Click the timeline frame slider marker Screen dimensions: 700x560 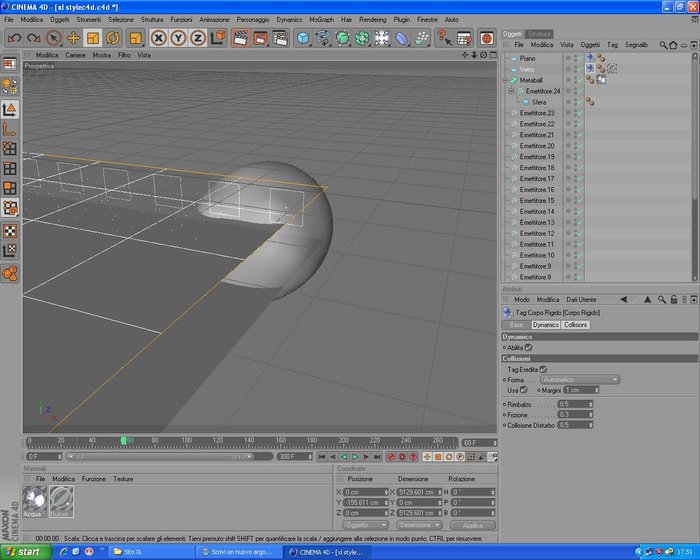123,441
